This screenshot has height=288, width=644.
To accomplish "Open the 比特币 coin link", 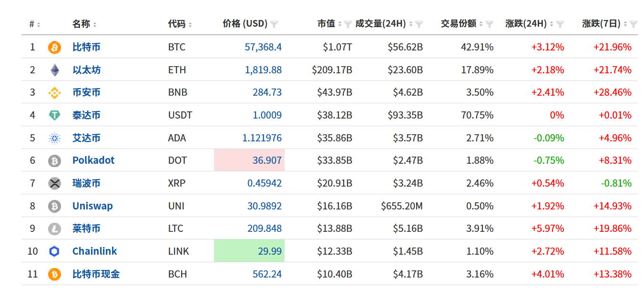I will pyautogui.click(x=86, y=47).
